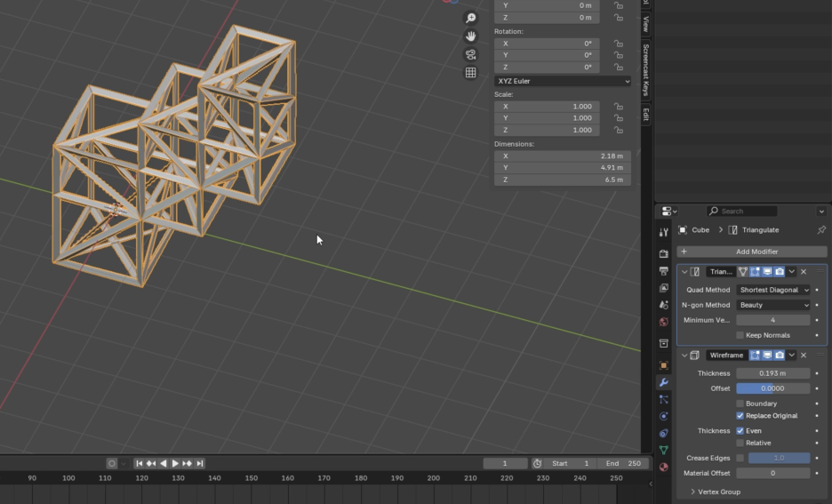Collapse the Wireframe modifier panel
The image size is (832, 504).
click(684, 355)
